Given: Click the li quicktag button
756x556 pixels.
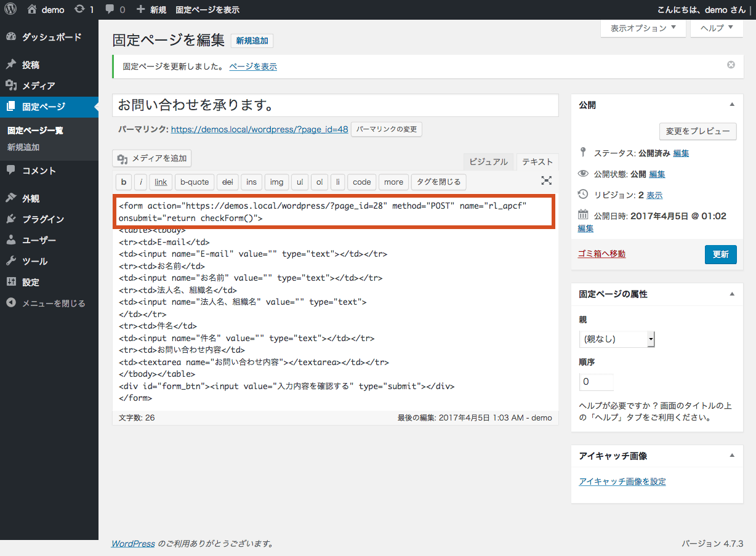Looking at the screenshot, I should 337,182.
